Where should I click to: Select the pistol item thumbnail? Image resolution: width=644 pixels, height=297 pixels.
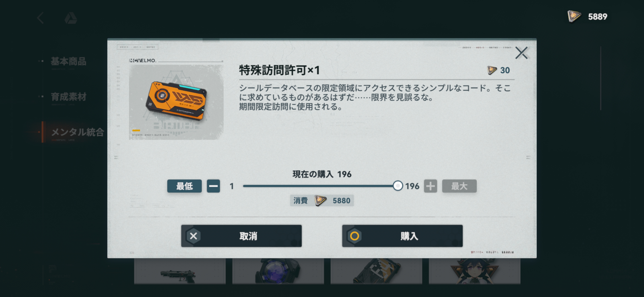tap(180, 271)
